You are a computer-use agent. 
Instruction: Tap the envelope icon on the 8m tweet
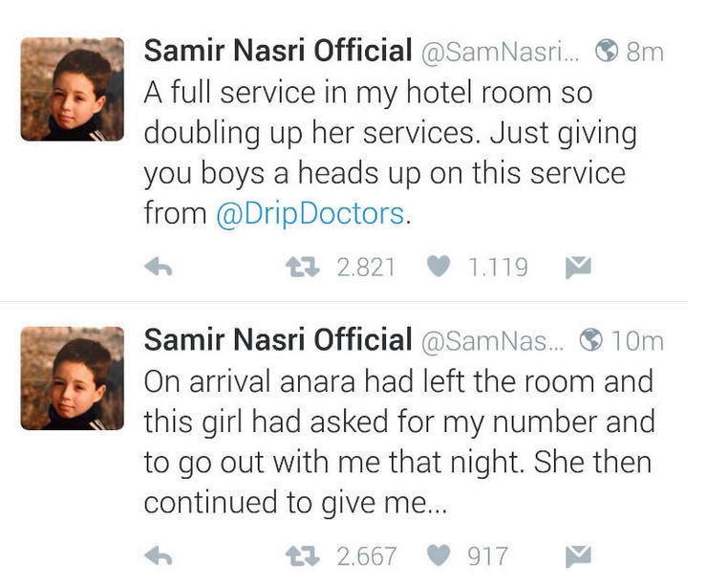click(578, 269)
